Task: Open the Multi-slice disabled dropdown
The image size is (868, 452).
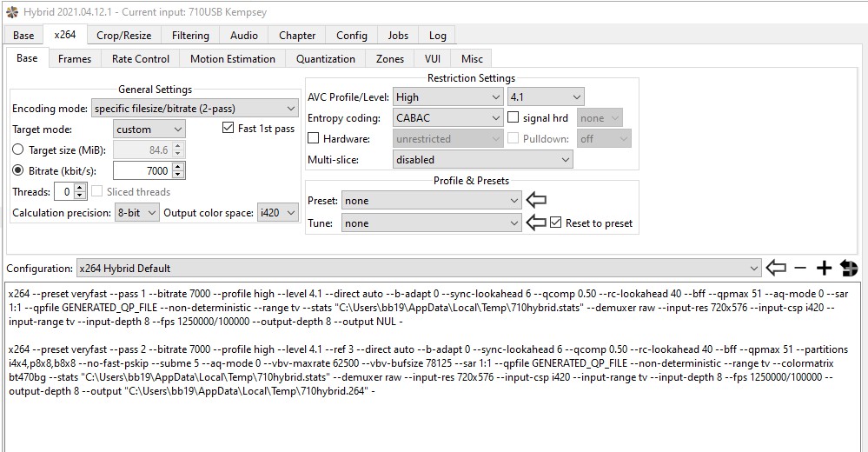Action: pyautogui.click(x=483, y=160)
